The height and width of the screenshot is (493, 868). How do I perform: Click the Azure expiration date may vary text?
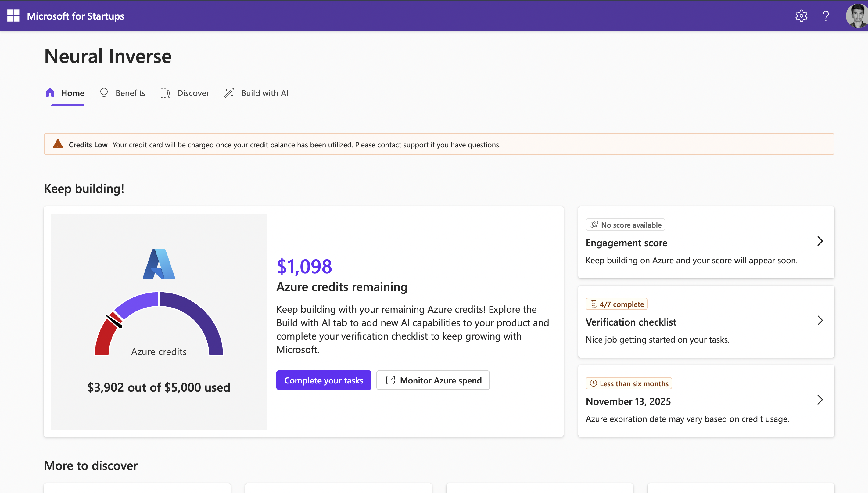[687, 419]
